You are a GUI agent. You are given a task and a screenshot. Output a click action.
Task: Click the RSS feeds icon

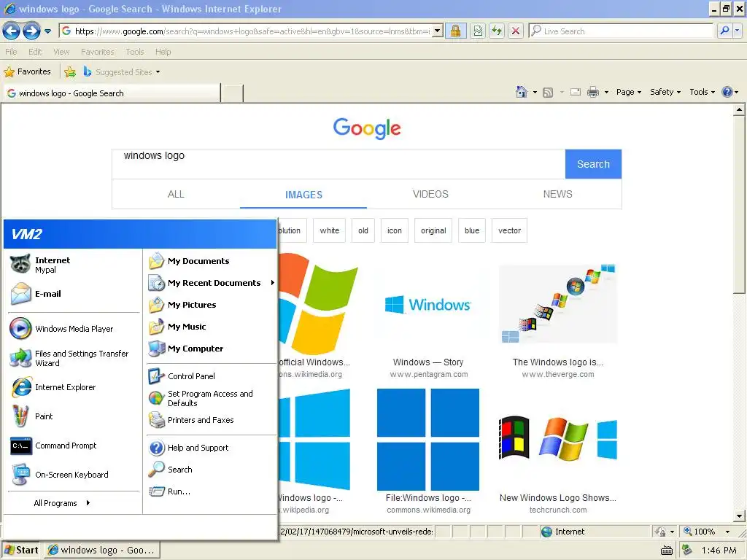click(548, 93)
